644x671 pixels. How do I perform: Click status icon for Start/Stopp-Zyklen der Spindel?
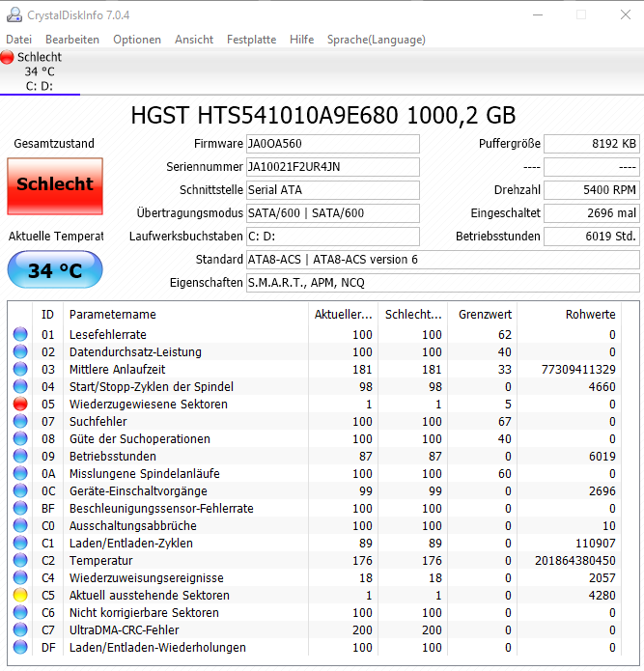20,386
